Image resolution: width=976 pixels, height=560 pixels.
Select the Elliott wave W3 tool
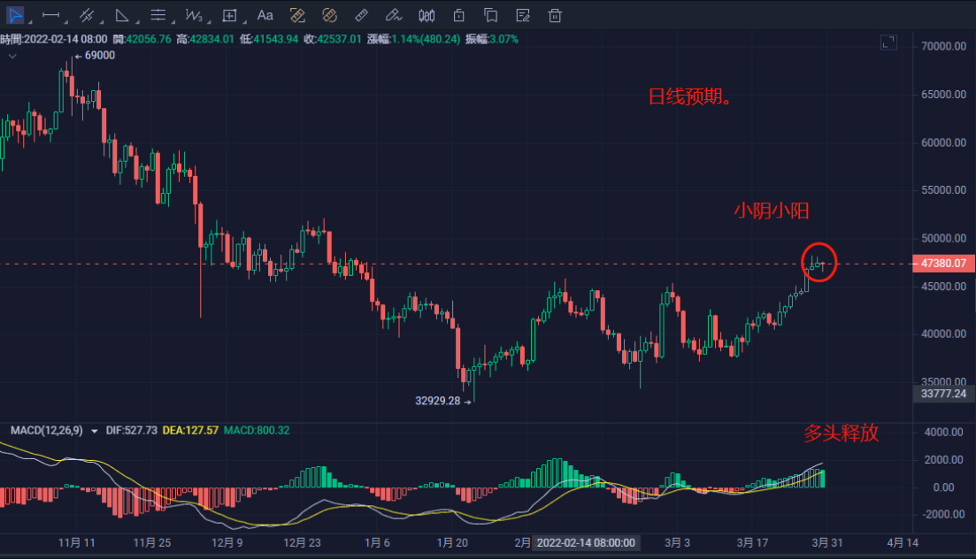(x=194, y=15)
